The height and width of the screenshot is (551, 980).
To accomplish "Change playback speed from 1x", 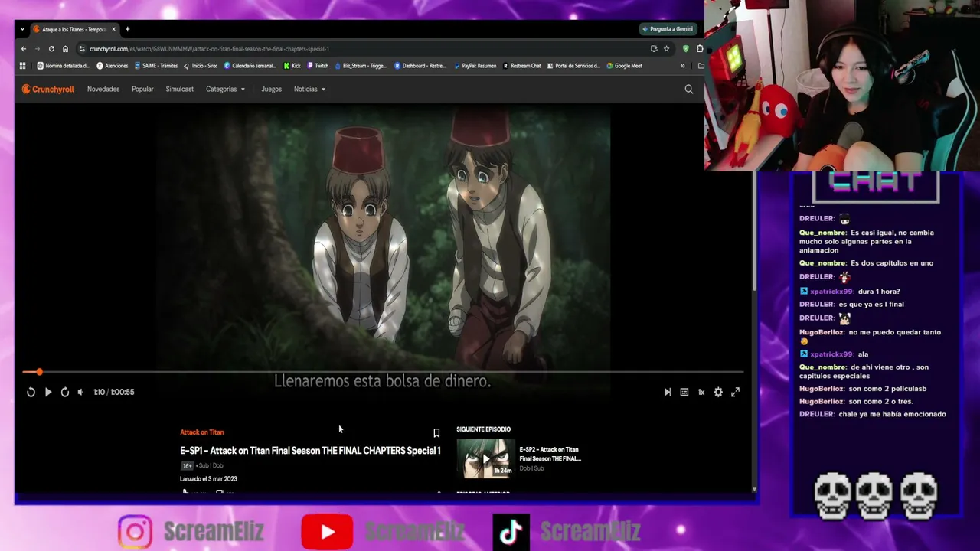I will point(701,392).
